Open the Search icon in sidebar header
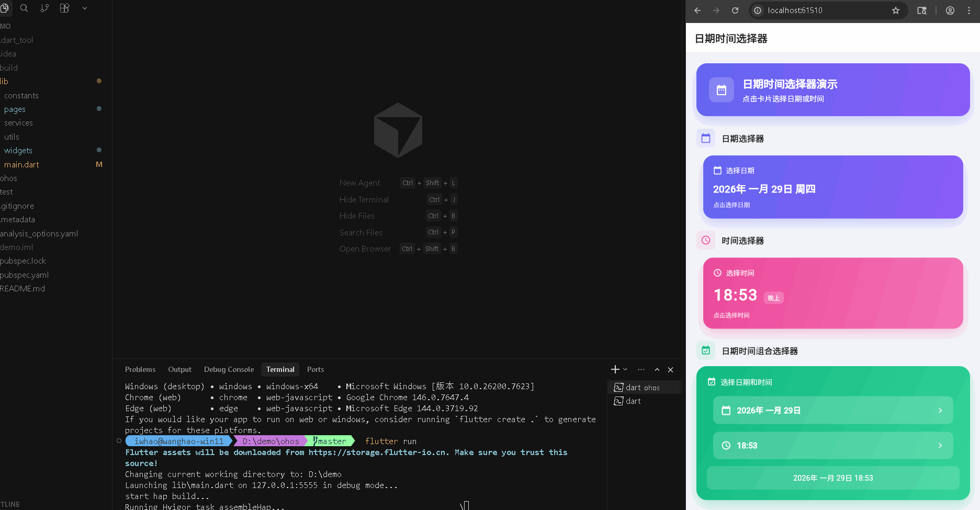The image size is (980, 510). pyautogui.click(x=24, y=8)
